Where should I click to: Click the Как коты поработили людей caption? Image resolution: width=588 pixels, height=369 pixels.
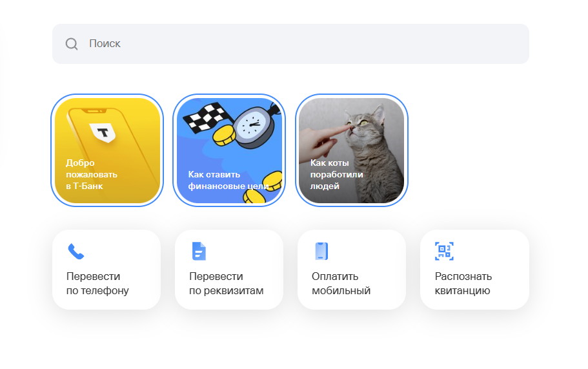pos(336,174)
